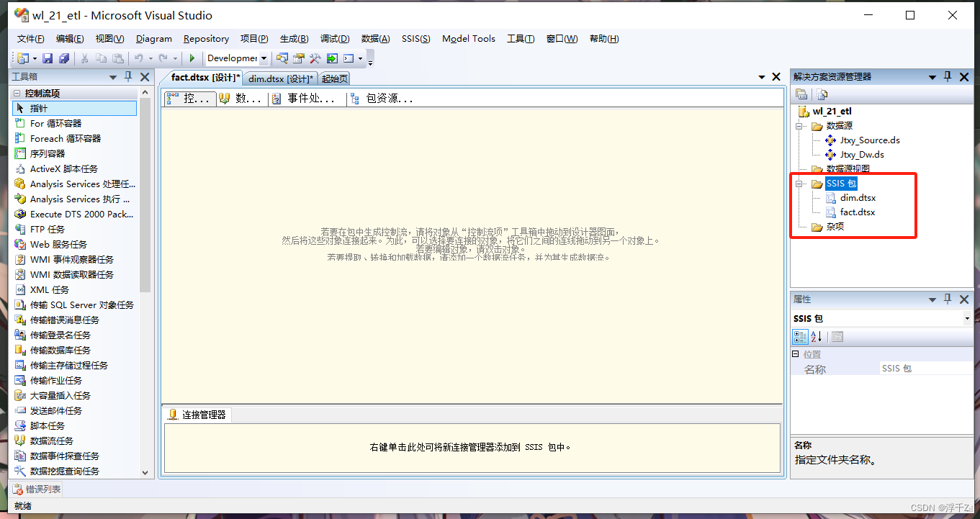Viewport: 980px width, 519px height.
Task: Click Properties icon in Solution Explorer toolbar
Action: coord(801,94)
